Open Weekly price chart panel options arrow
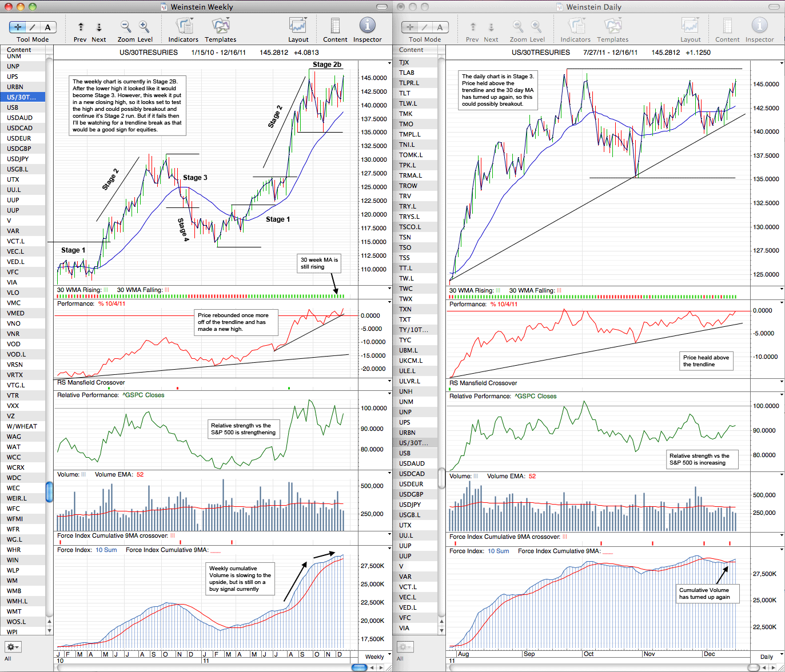This screenshot has height=672, width=785. pos(390,63)
